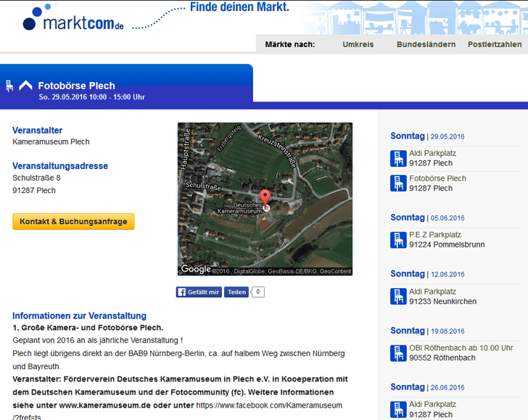Open 'Kontakt & Buchungsanfrage' button
Image resolution: width=528 pixels, height=420 pixels.
coord(73,222)
